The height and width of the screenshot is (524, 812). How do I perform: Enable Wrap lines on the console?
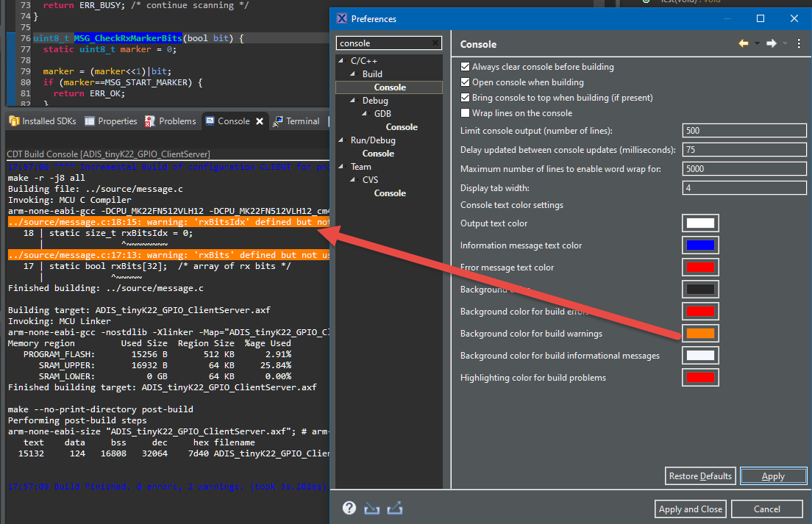[x=465, y=113]
